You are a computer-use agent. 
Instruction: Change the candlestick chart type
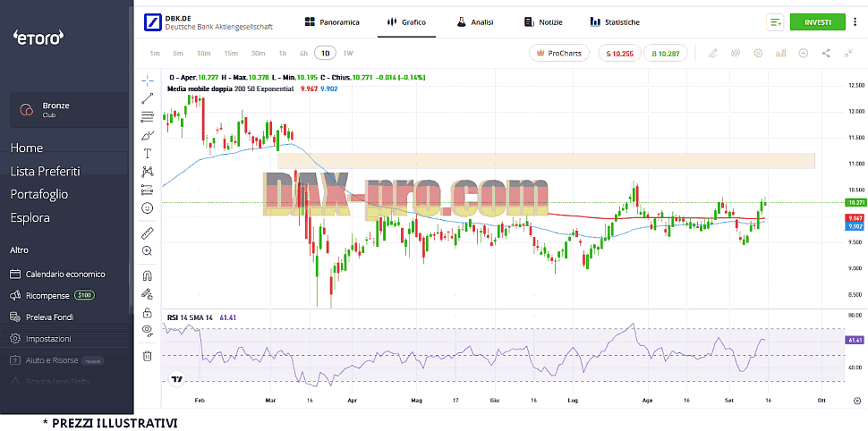736,53
